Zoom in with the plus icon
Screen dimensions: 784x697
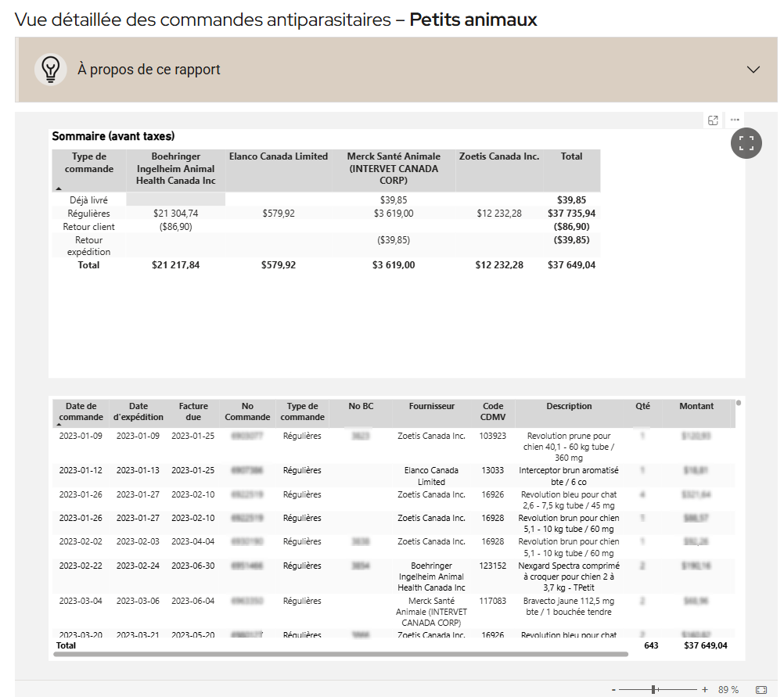704,689
